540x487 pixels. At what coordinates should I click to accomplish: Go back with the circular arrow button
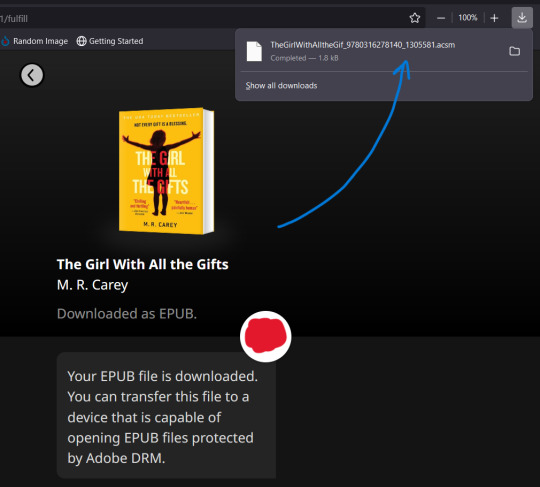point(32,75)
